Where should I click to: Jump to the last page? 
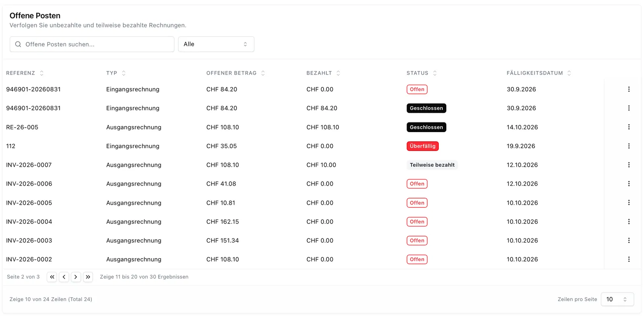(x=88, y=277)
